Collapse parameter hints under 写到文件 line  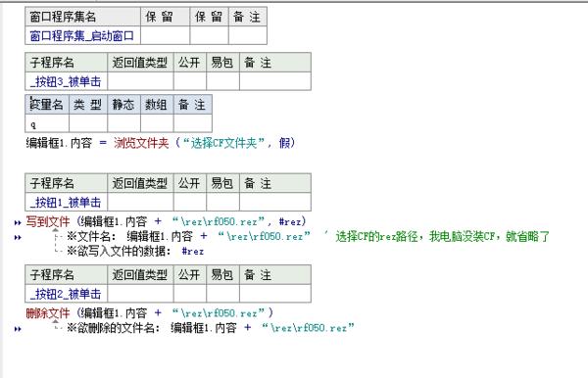pos(55,229)
